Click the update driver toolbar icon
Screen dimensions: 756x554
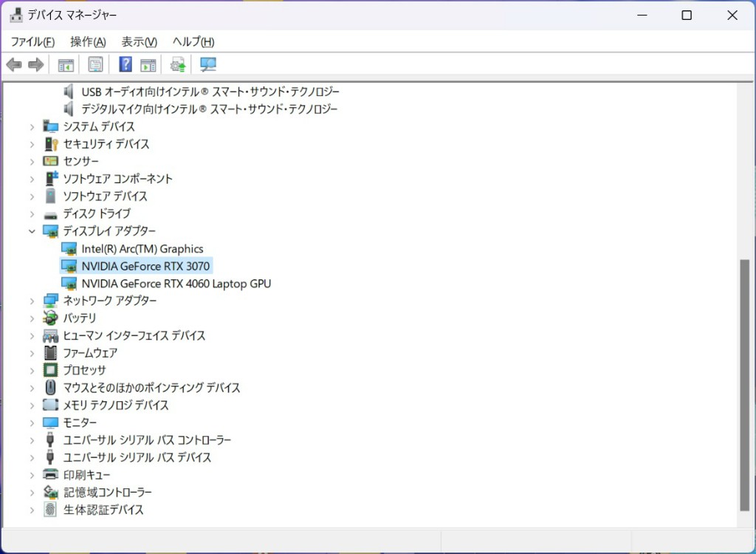[178, 65]
